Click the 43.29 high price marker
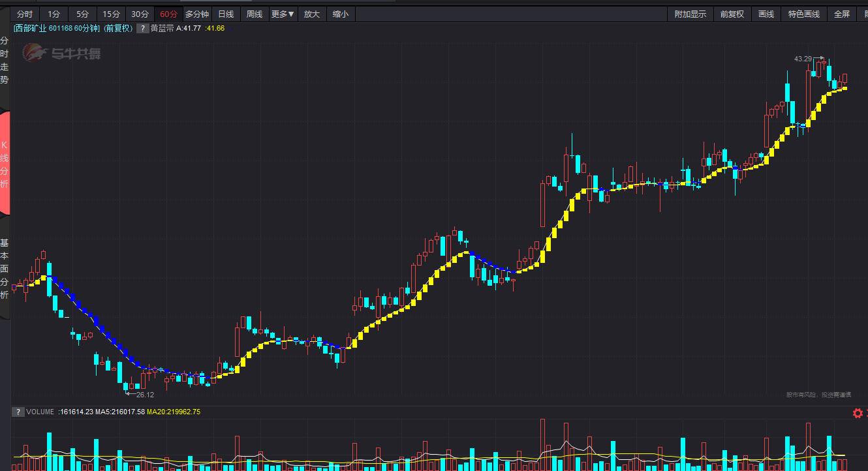The height and width of the screenshot is (471, 868). click(803, 59)
